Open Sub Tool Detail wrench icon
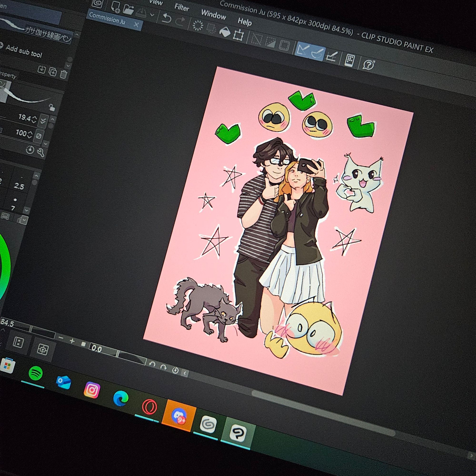This screenshot has height=476, width=476. [x=41, y=153]
